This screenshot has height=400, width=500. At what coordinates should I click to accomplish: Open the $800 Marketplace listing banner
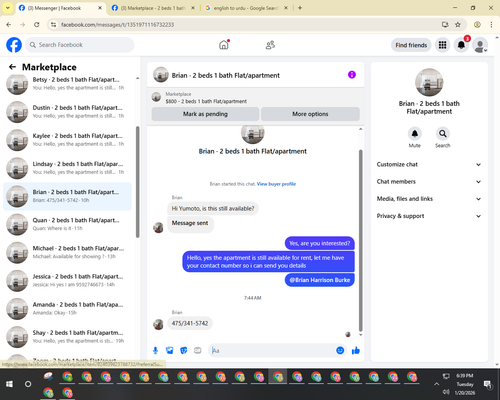(256, 97)
